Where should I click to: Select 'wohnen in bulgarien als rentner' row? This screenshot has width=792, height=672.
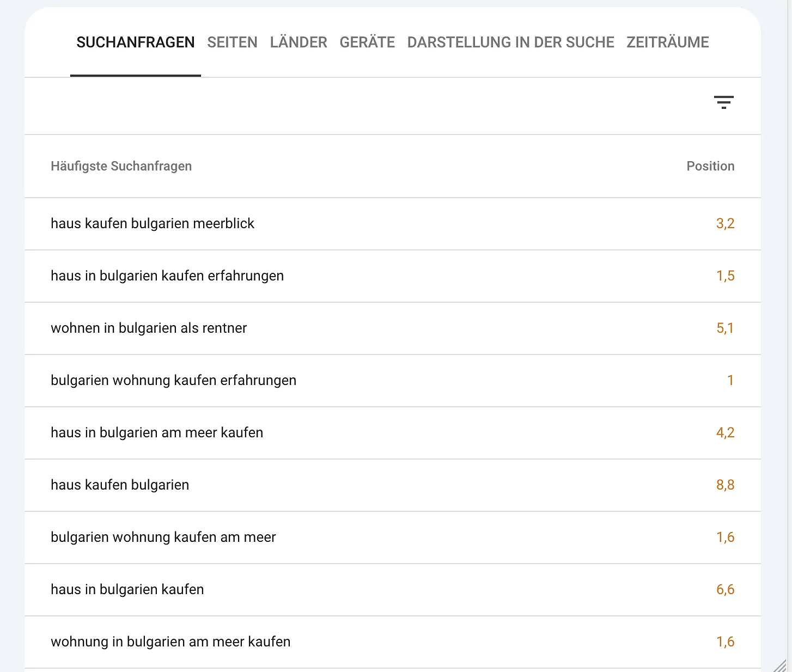pyautogui.click(x=149, y=328)
